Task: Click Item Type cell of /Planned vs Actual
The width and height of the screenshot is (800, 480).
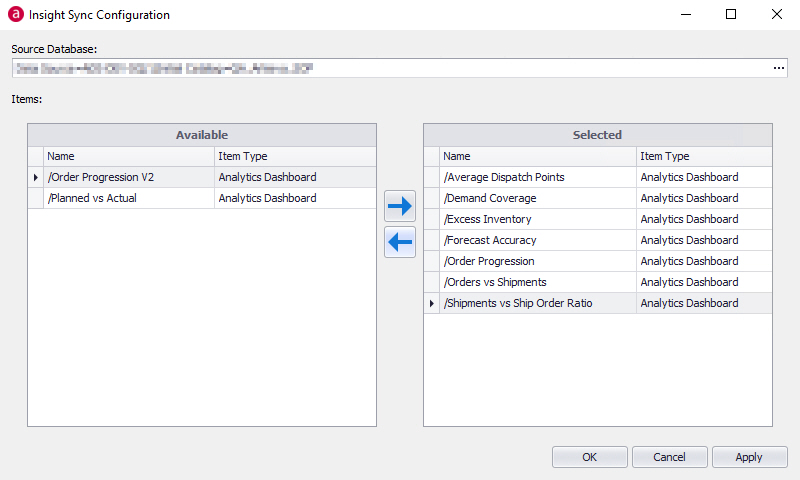Action: point(295,198)
